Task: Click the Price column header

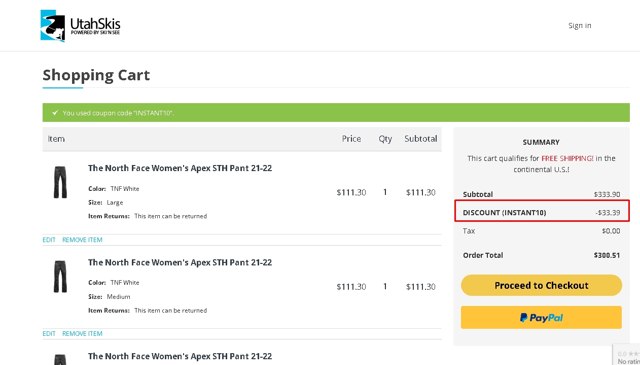Action: [351, 139]
